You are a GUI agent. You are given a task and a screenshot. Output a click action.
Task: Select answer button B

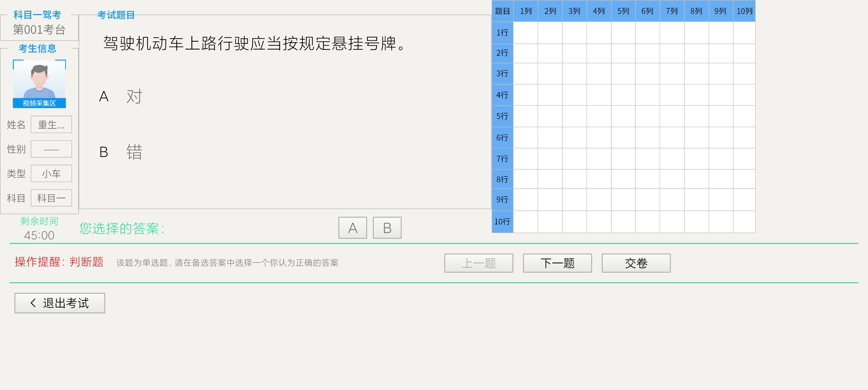point(387,228)
